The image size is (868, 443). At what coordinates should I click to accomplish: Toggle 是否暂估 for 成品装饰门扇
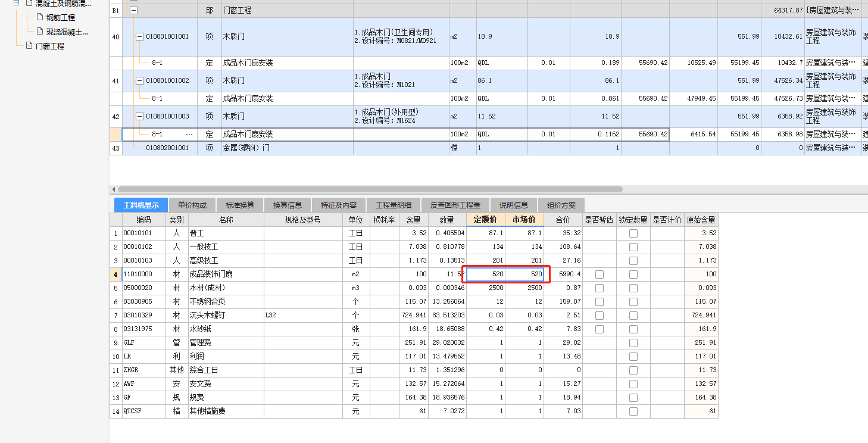(x=600, y=274)
